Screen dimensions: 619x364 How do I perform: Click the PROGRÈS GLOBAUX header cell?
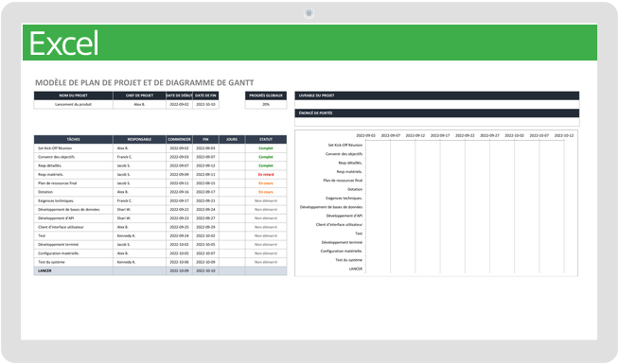click(266, 95)
